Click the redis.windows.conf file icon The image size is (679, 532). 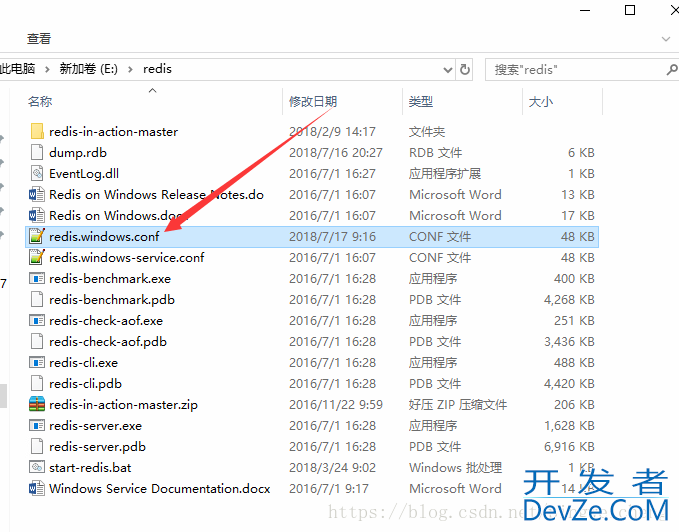37,236
